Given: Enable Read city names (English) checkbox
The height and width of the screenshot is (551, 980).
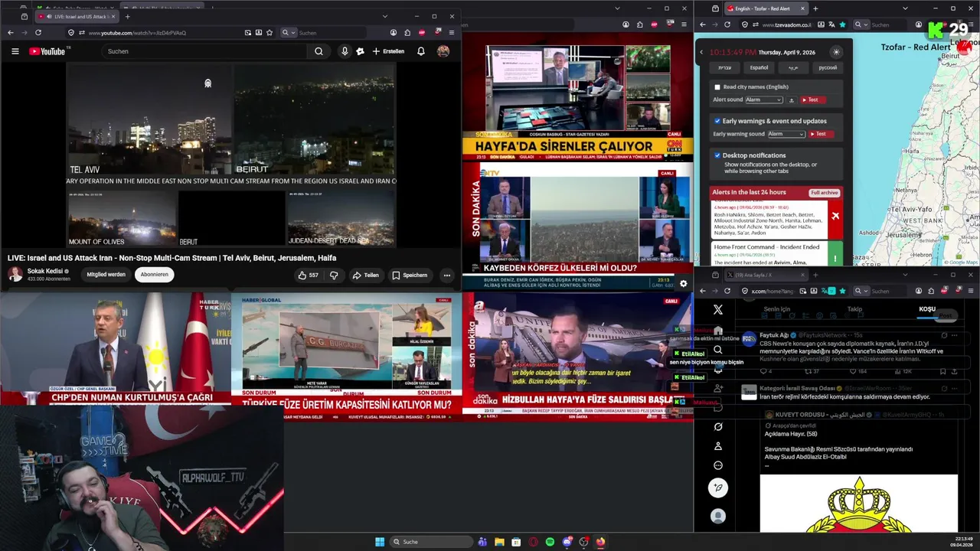Looking at the screenshot, I should click(717, 87).
